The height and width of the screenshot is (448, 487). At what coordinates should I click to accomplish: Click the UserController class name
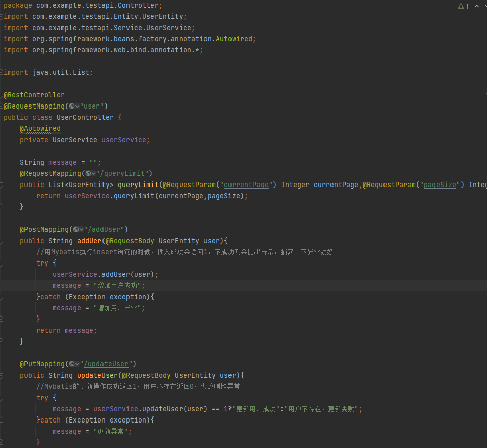click(85, 117)
